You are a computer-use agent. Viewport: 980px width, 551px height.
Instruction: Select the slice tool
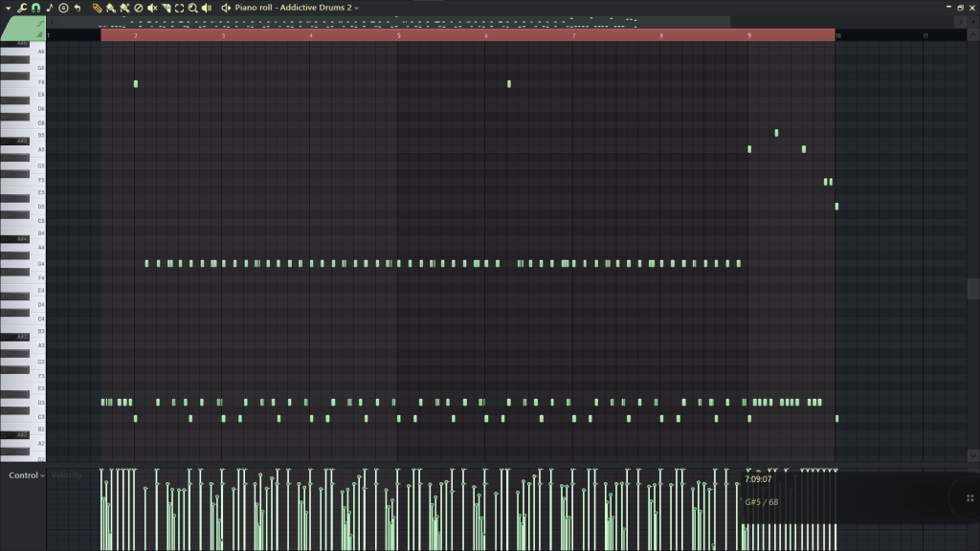pos(166,8)
